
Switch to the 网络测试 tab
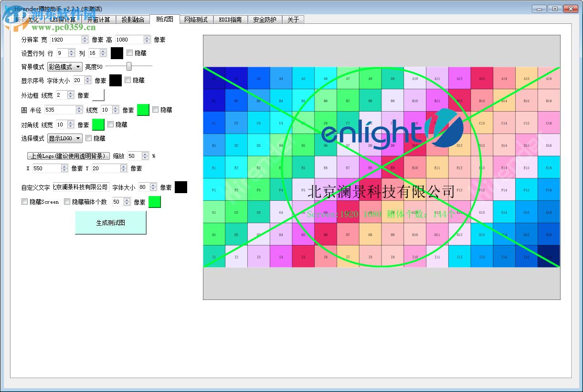coord(196,20)
